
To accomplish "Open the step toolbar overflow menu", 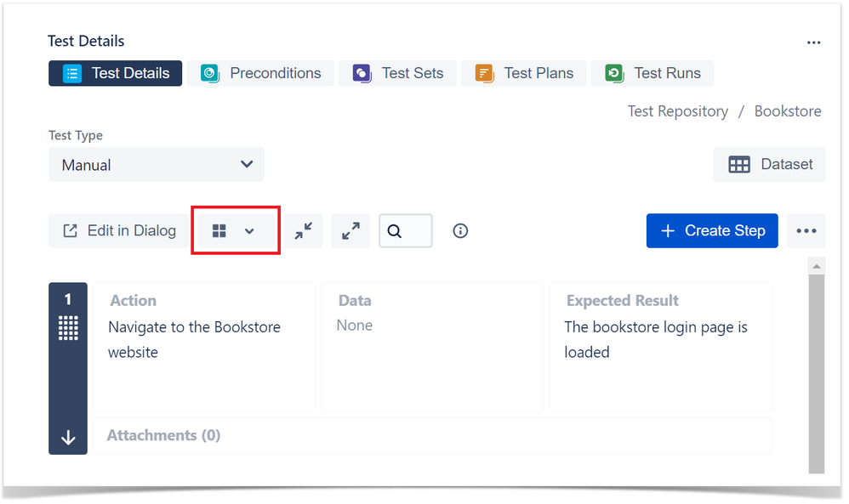I will pyautogui.click(x=806, y=230).
